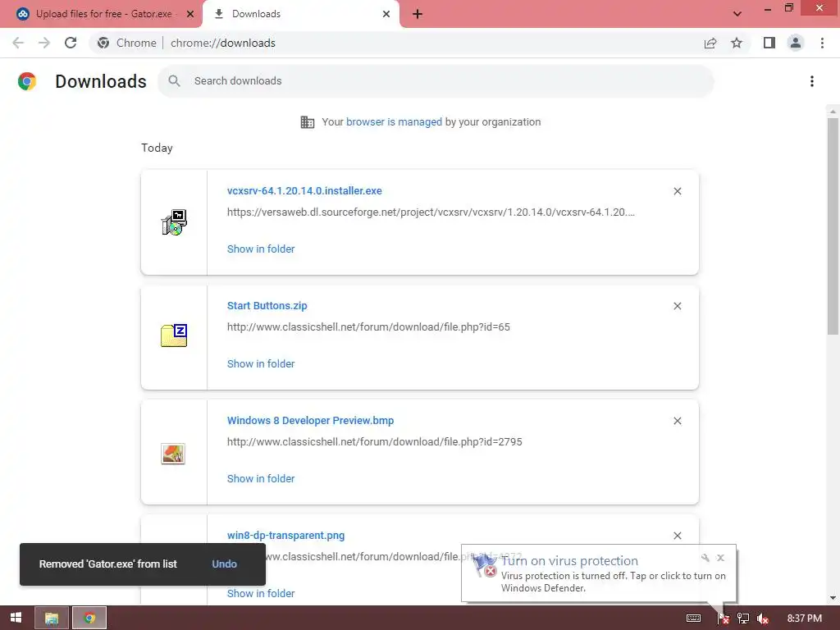840x630 pixels.
Task: Click the search magnifier icon
Action: (x=174, y=81)
